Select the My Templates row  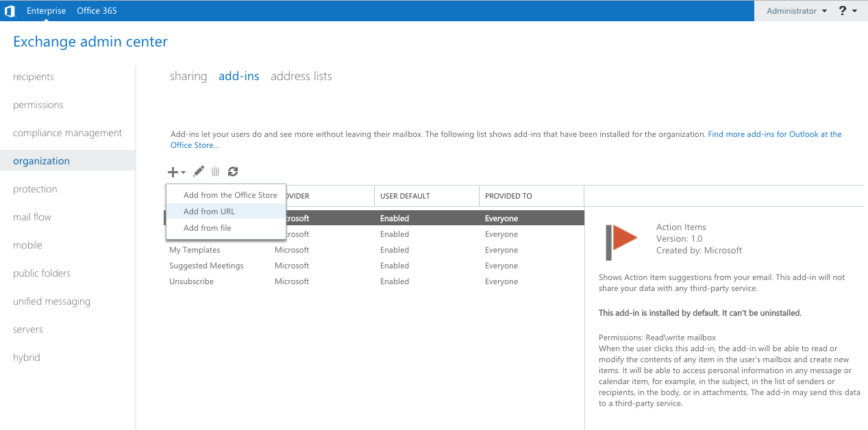pos(374,250)
